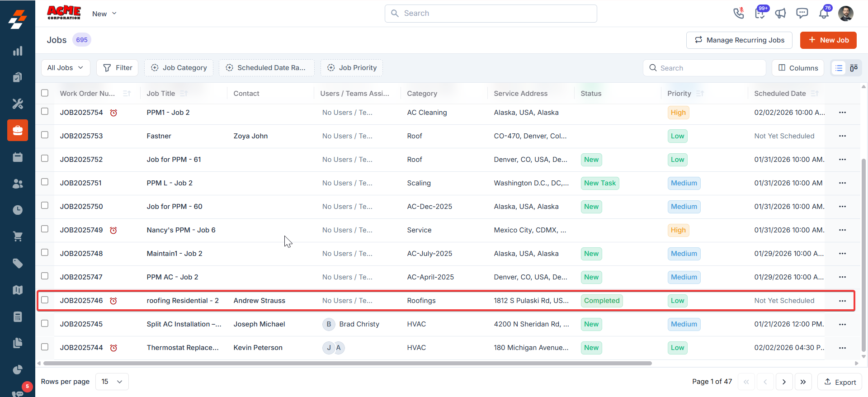Screen dimensions: 868x397
Task: Open the user profile avatar
Action: click(x=845, y=14)
